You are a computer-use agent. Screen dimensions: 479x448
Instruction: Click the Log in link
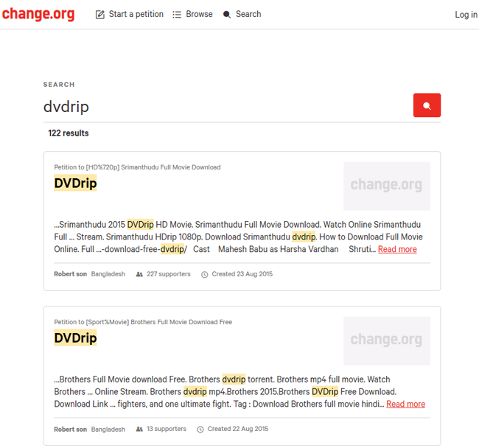click(x=466, y=14)
